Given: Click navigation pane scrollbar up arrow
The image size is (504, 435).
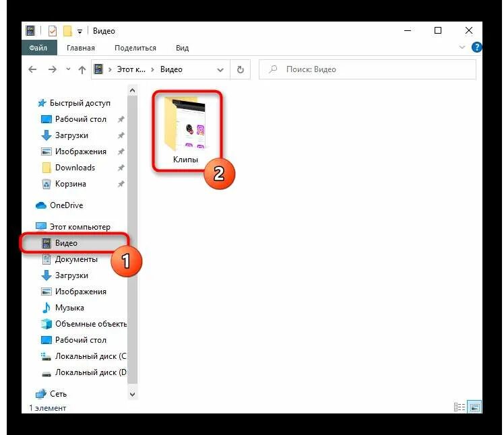Looking at the screenshot, I should tap(133, 91).
